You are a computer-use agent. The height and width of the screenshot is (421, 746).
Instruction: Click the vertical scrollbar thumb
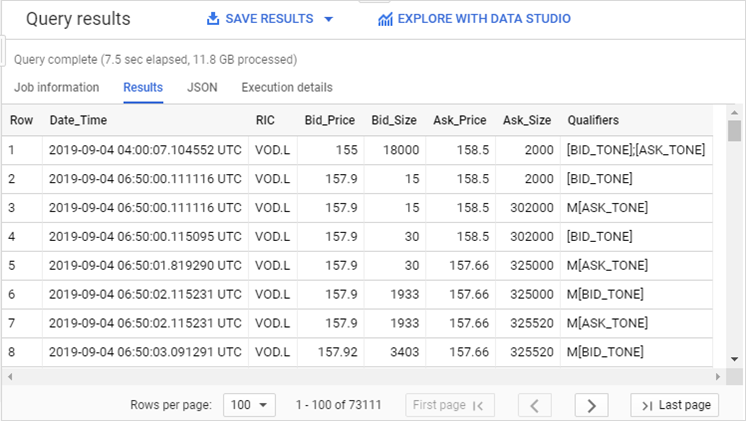735,131
